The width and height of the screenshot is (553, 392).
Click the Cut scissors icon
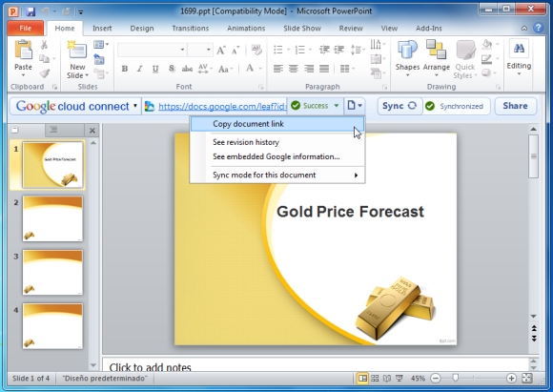(x=44, y=45)
